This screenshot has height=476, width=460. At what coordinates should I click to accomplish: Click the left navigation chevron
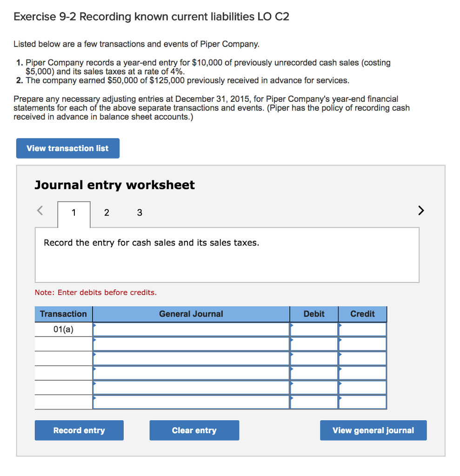[x=39, y=211]
